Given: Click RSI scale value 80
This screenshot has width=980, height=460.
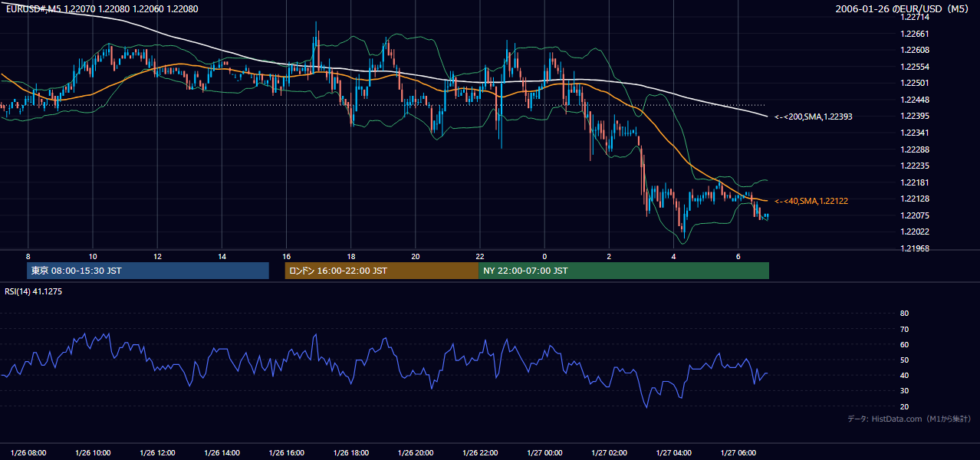Looking at the screenshot, I should (x=904, y=314).
